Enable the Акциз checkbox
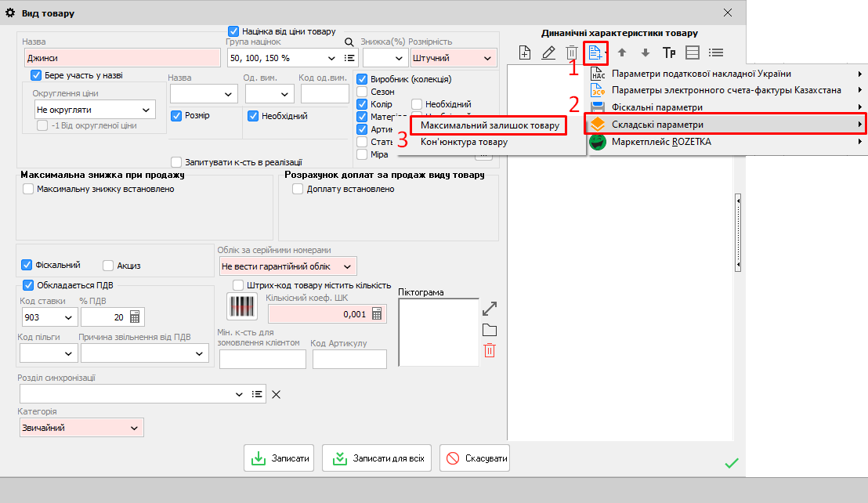The width and height of the screenshot is (868, 503). tap(109, 266)
